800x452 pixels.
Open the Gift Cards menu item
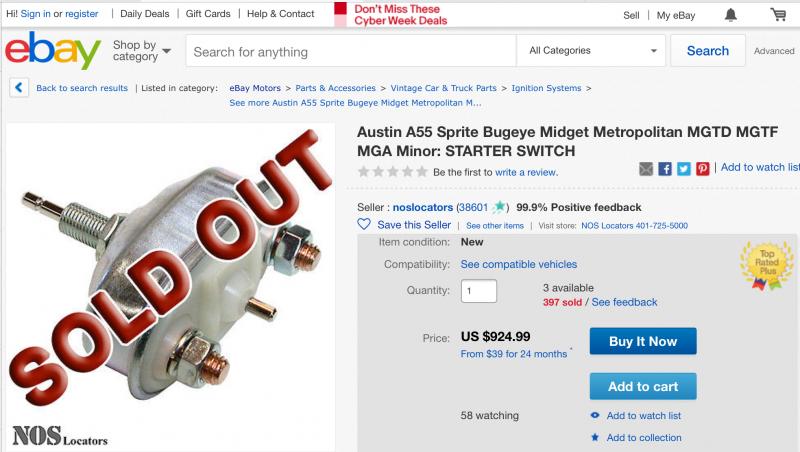[208, 14]
